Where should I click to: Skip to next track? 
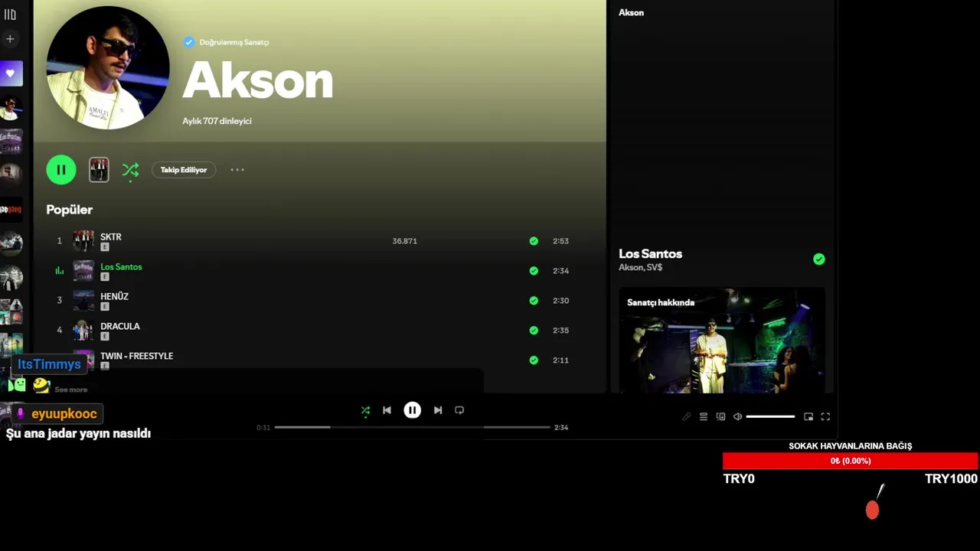pyautogui.click(x=438, y=410)
